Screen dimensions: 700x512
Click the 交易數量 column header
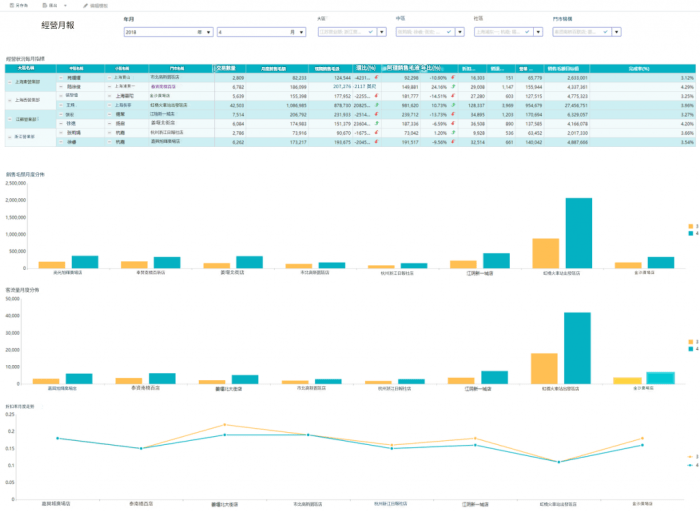pos(226,68)
